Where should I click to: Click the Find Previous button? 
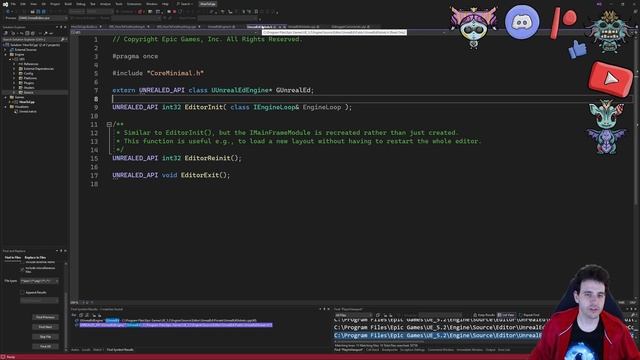[x=45, y=317]
